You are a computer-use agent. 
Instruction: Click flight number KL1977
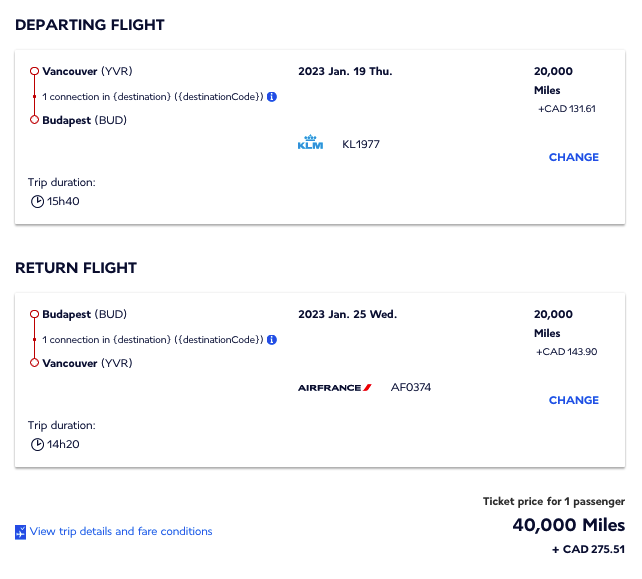coord(361,144)
